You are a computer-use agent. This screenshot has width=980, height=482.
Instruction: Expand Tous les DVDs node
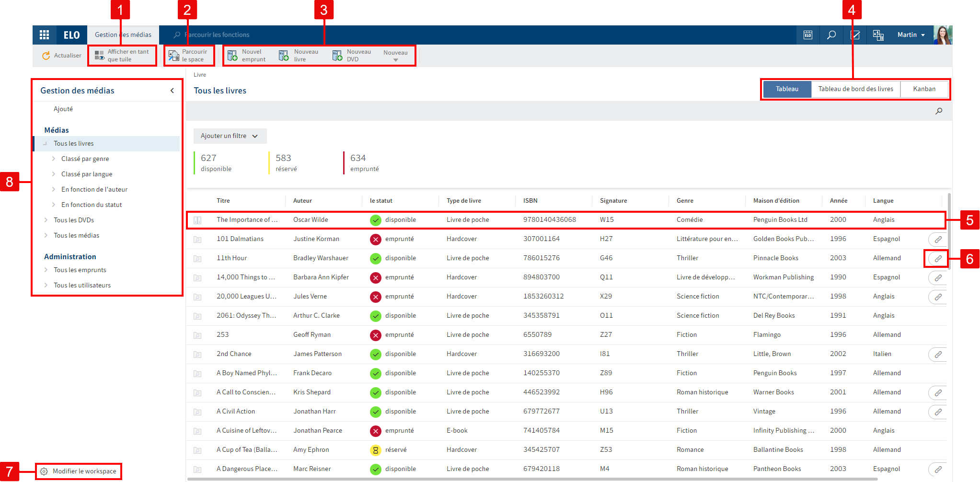pyautogui.click(x=46, y=220)
